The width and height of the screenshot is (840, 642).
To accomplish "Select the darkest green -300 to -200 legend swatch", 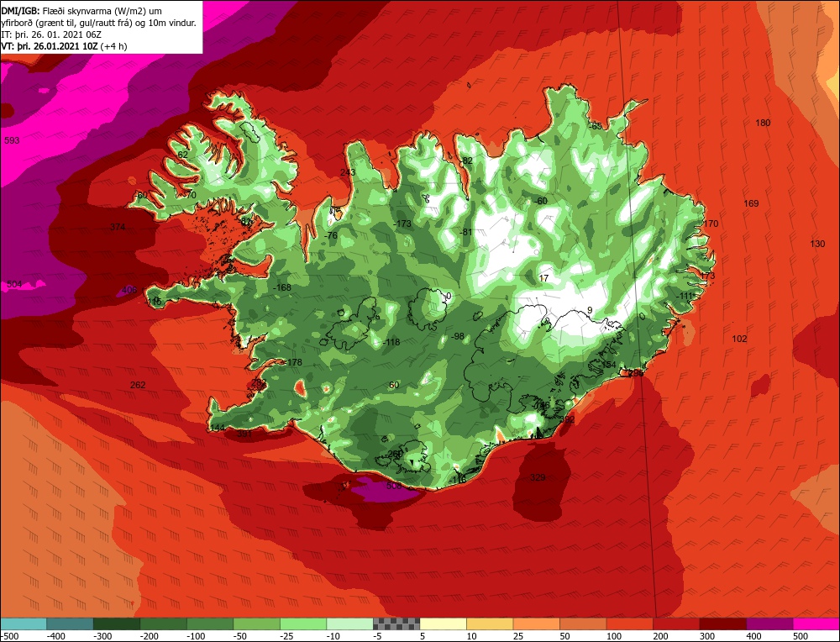I will pyautogui.click(x=116, y=624).
